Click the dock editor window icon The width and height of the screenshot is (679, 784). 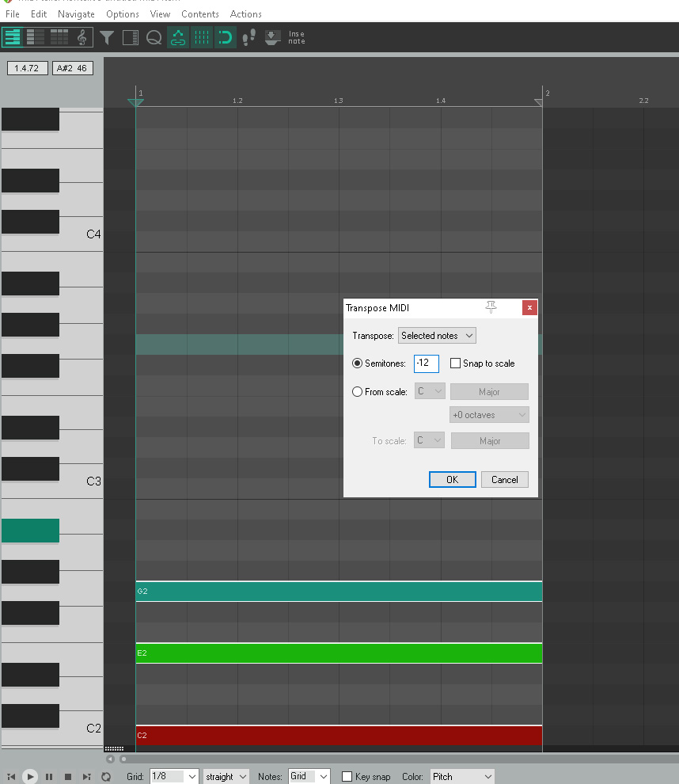[x=131, y=37]
